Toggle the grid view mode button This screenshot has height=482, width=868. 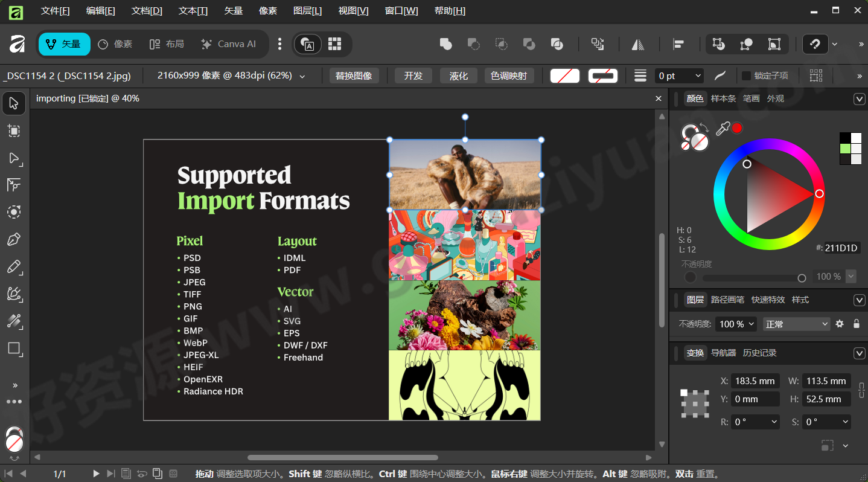(334, 43)
